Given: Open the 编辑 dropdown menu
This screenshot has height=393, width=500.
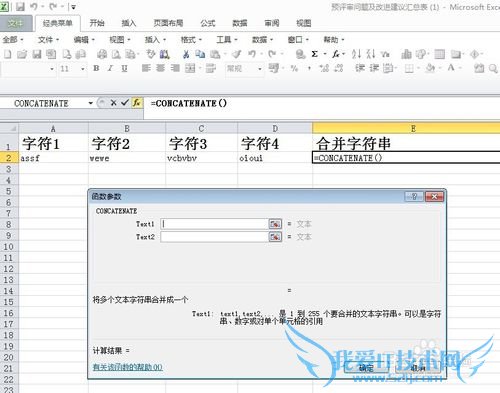Looking at the screenshot, I should click(x=84, y=40).
